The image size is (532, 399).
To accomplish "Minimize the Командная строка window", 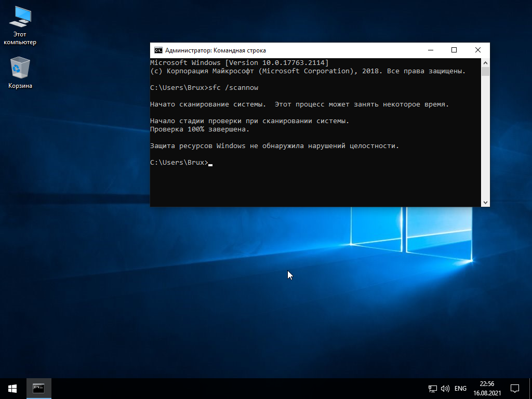I will pos(430,50).
